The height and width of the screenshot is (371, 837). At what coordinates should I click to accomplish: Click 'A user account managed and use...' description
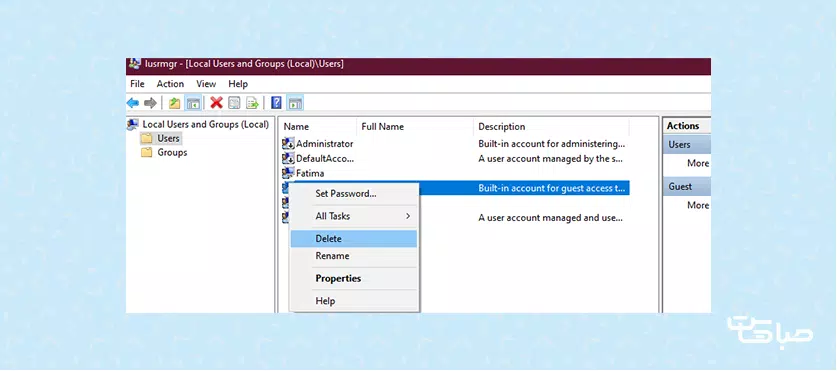[x=550, y=218]
